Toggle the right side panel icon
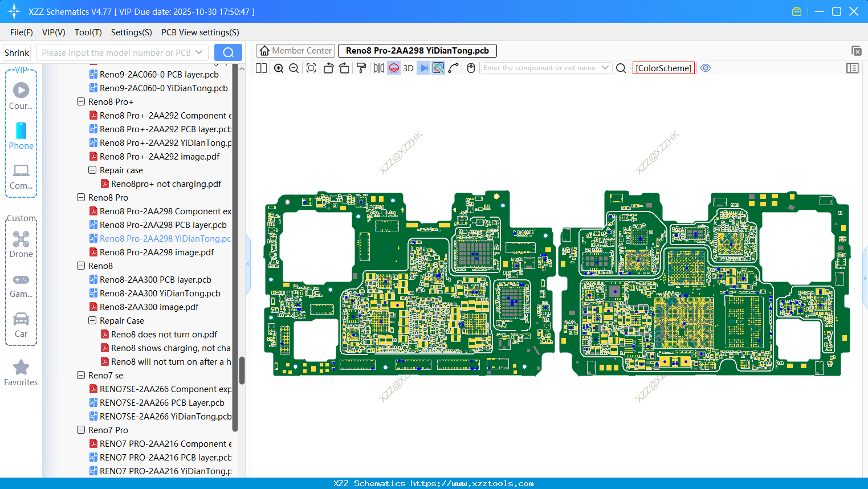This screenshot has height=489, width=868. coord(853,68)
